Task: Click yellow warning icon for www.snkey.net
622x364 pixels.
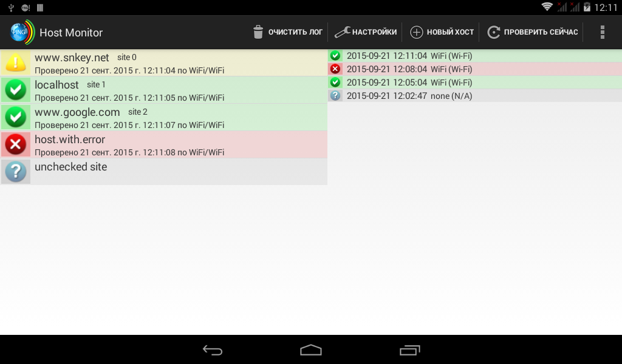Action: coord(16,62)
